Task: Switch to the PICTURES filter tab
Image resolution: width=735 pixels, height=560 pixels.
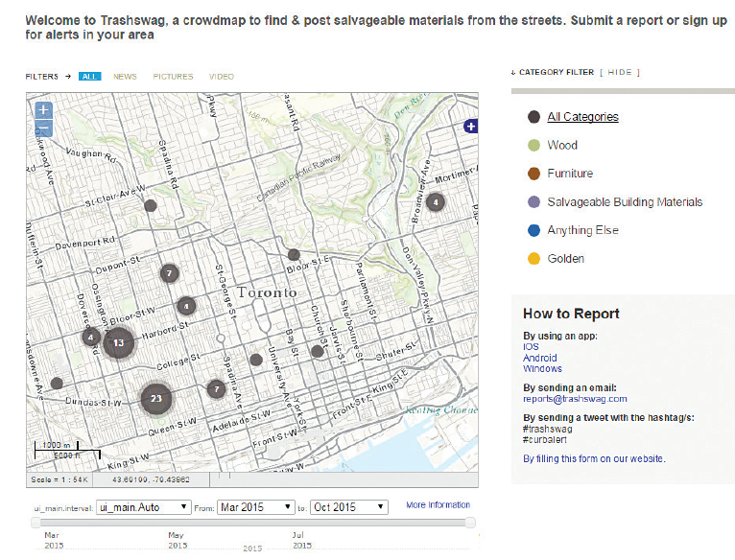Action: point(173,77)
